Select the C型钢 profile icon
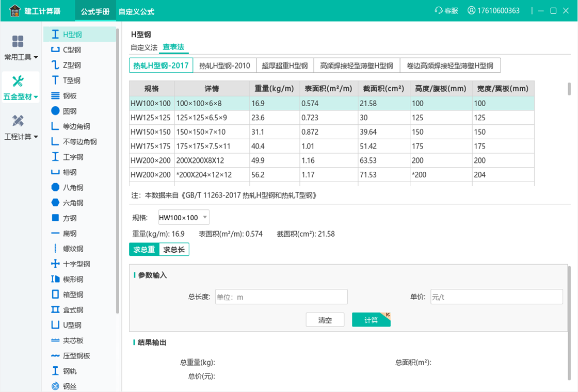The width and height of the screenshot is (578, 392). coord(55,50)
